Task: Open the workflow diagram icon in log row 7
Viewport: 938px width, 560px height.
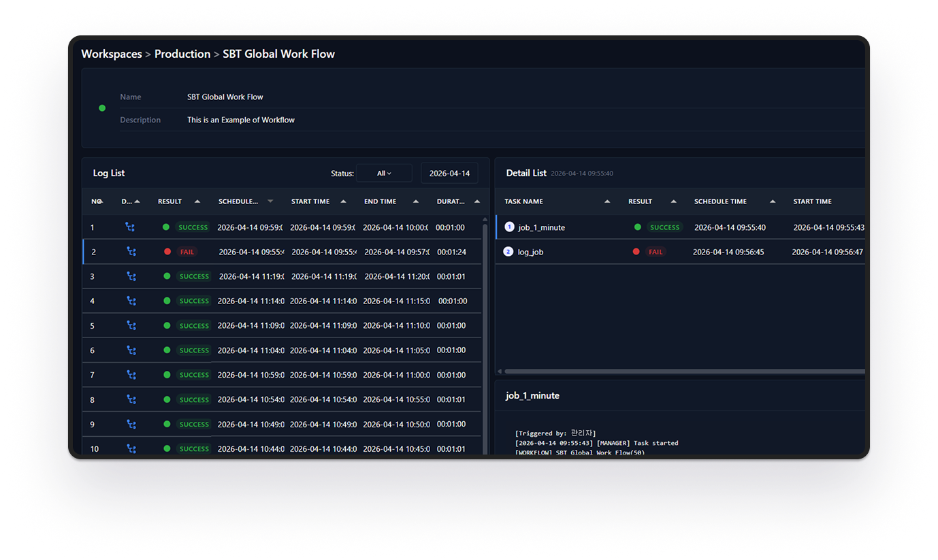Action: pos(131,375)
